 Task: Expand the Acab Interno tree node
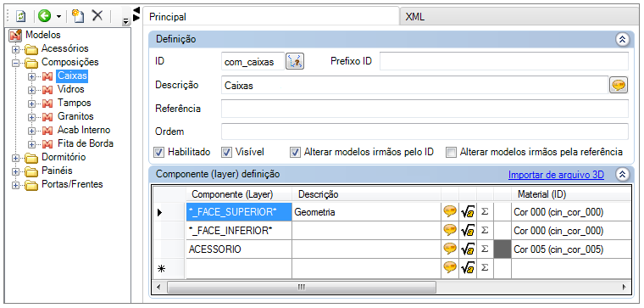tap(31, 131)
